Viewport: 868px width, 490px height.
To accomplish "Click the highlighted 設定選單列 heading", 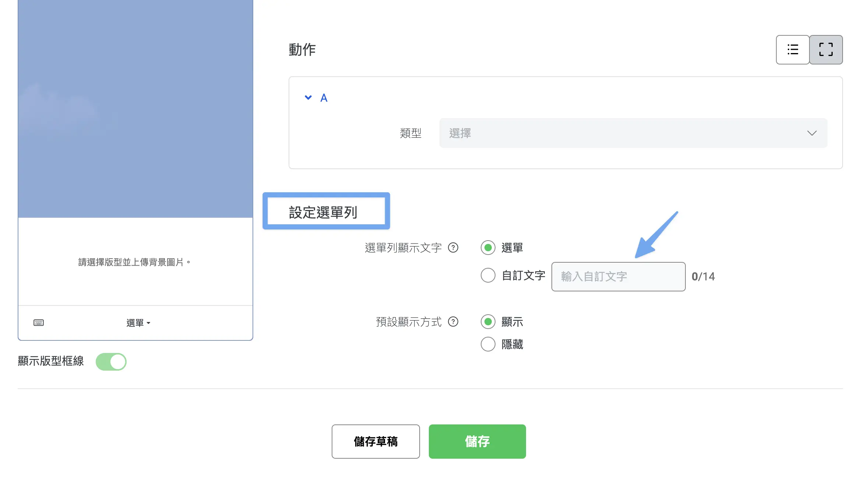I will point(323,213).
